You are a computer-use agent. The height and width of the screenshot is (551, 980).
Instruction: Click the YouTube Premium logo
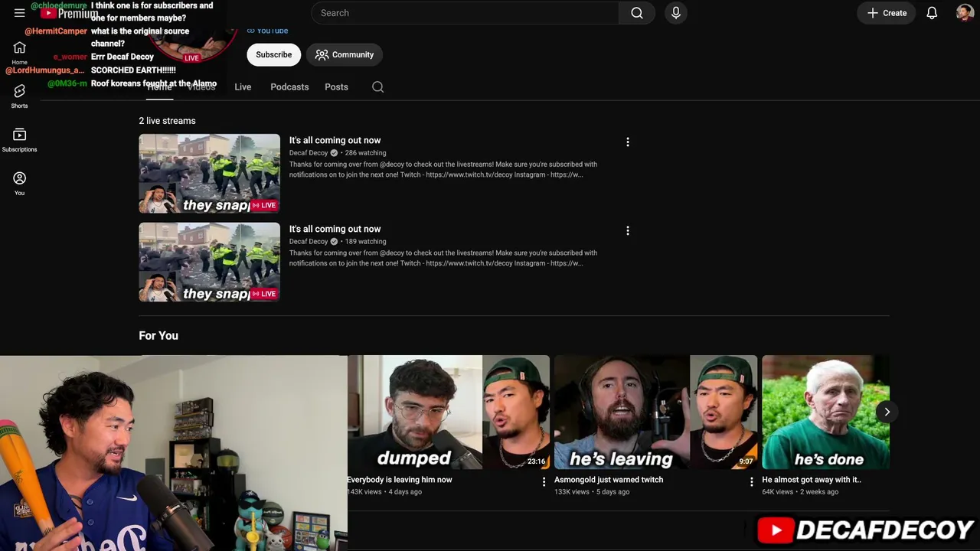(70, 13)
